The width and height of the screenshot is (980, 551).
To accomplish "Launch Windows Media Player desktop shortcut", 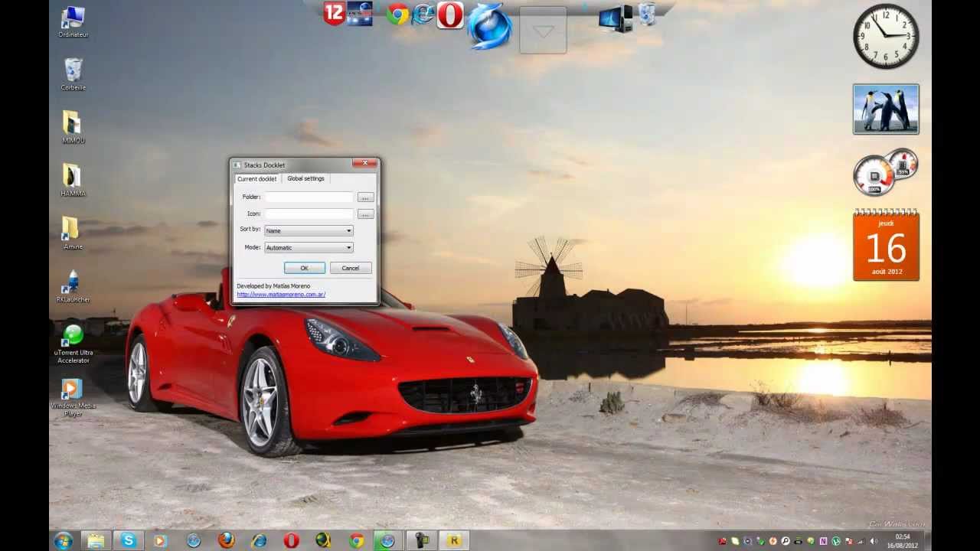I will pyautogui.click(x=73, y=398).
